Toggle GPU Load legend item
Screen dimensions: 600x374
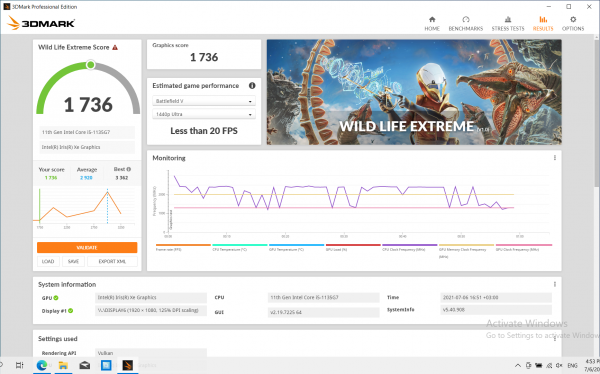pos(353,247)
